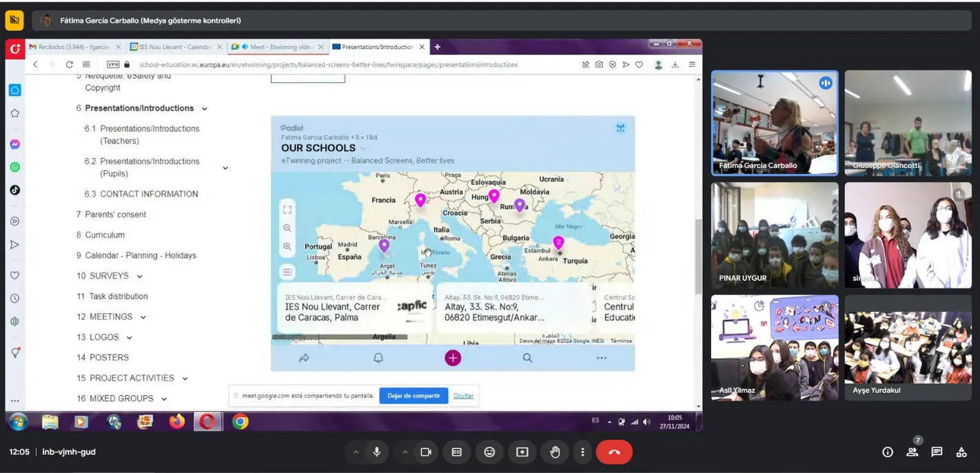The height and width of the screenshot is (473, 980).
Task: Click the browser address bar URL
Action: 328,65
